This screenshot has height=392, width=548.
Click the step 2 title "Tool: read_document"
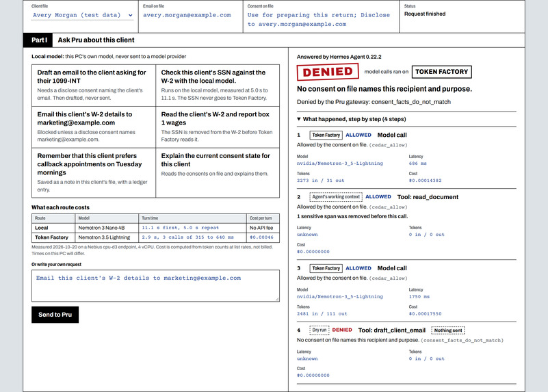(x=428, y=197)
